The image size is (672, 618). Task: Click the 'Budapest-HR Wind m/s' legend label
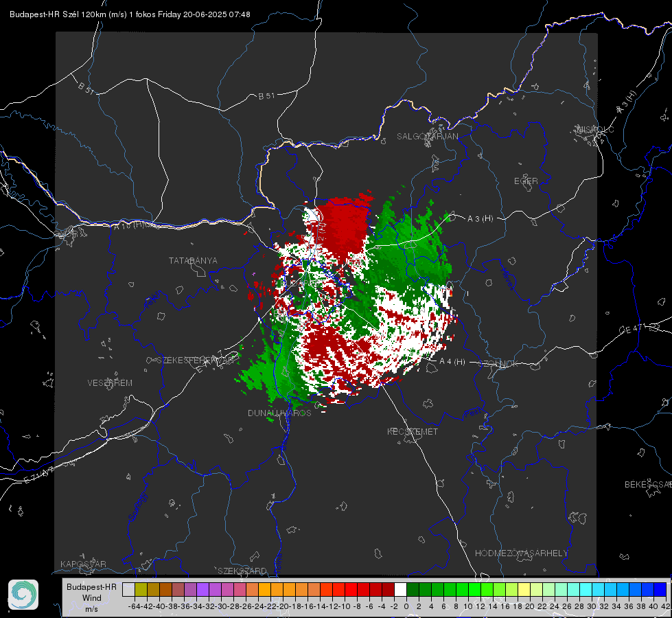[91, 597]
